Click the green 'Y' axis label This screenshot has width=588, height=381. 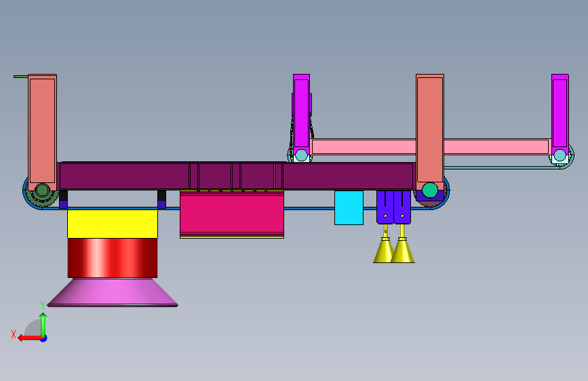[x=43, y=305]
